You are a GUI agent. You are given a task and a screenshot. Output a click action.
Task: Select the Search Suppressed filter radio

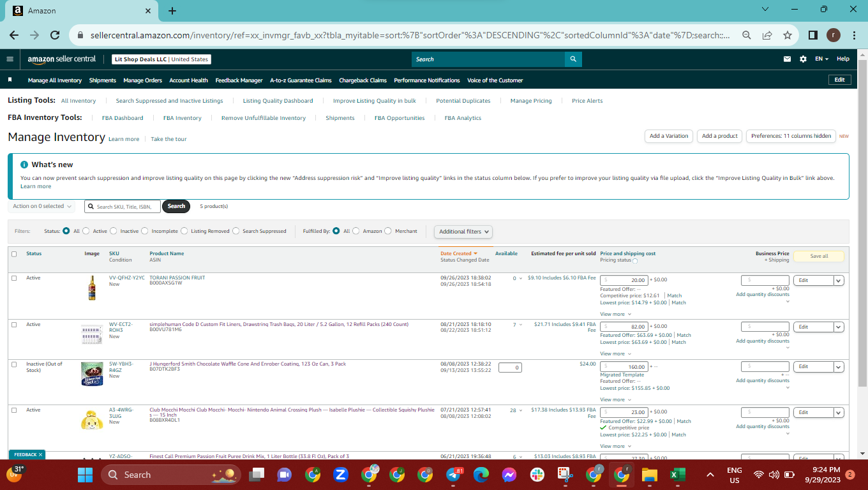pos(236,231)
